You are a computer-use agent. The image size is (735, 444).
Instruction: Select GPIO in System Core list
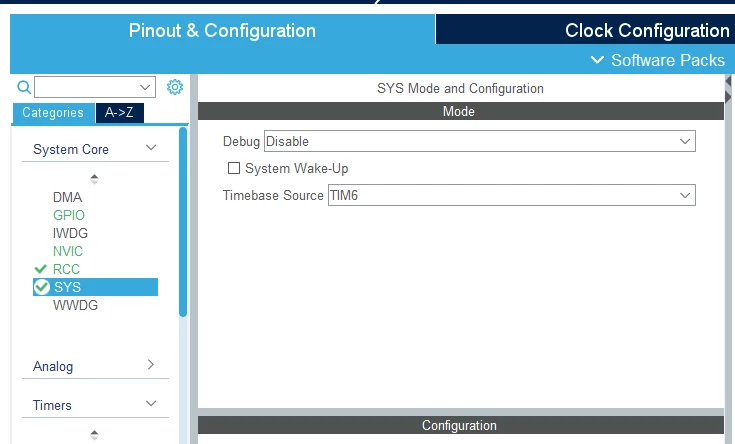click(x=69, y=215)
